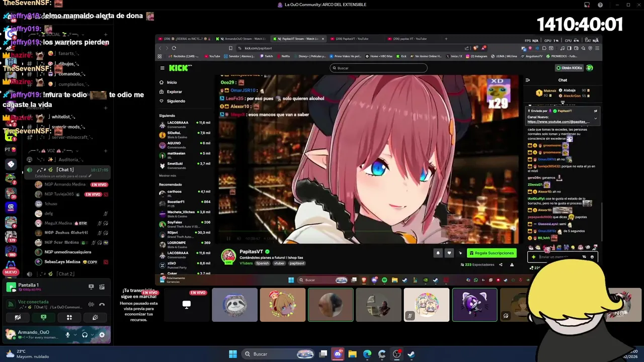Image resolution: width=644 pixels, height=362 pixels.
Task: Open headphone output options arrow
Action: pyautogui.click(x=92, y=334)
